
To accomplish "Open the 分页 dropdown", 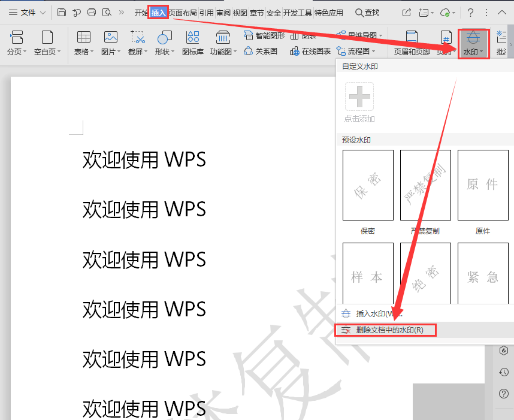I will (x=16, y=43).
